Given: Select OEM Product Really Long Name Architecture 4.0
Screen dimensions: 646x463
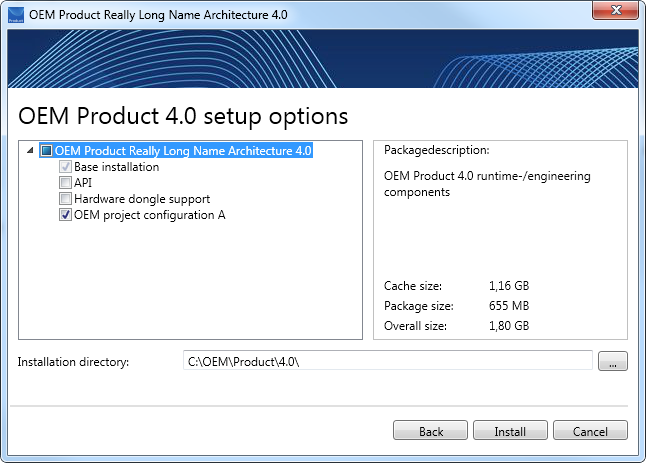Looking at the screenshot, I should (183, 151).
